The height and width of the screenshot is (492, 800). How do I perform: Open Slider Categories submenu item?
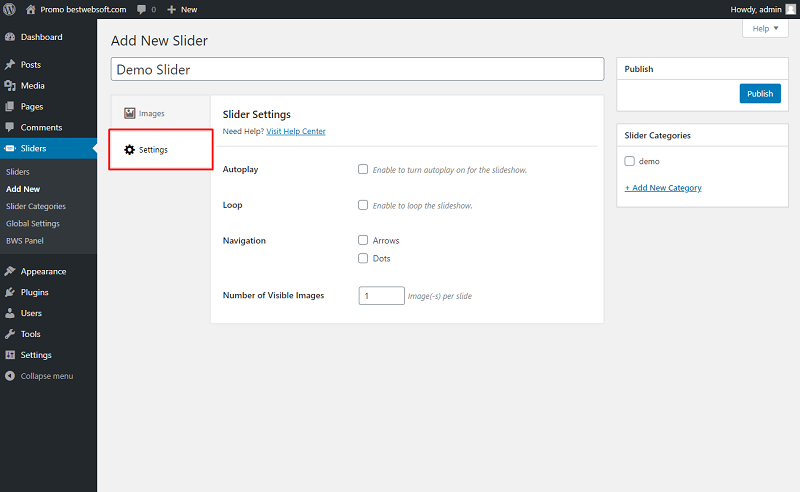point(36,206)
